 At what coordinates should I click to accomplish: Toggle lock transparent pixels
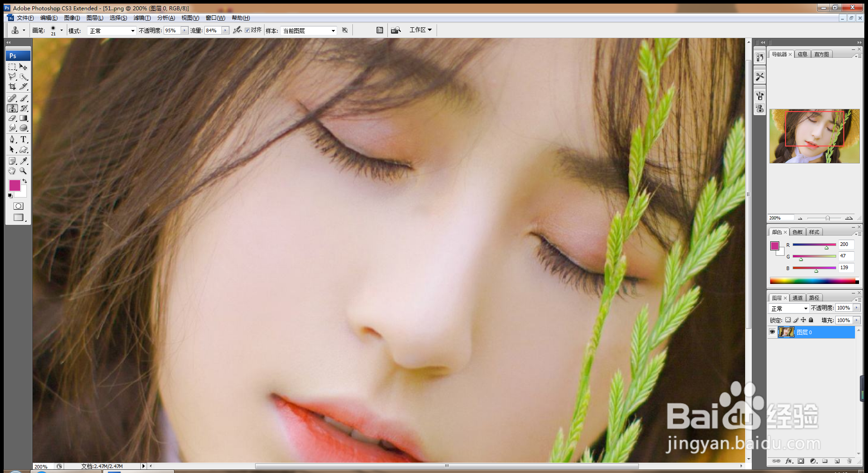788,320
